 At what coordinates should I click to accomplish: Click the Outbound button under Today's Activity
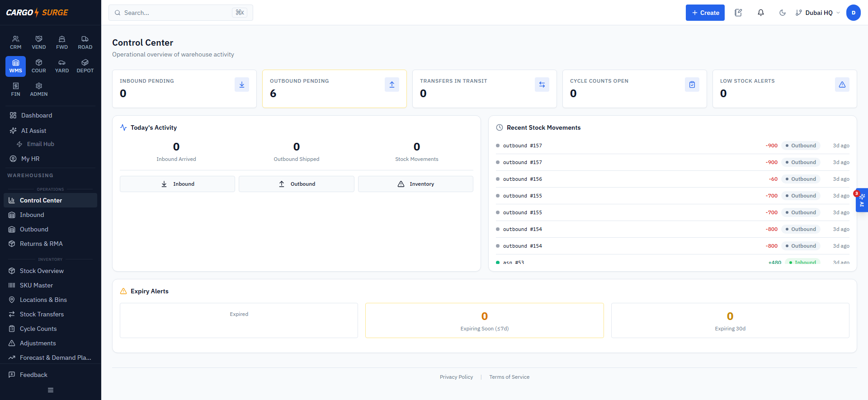click(x=297, y=184)
